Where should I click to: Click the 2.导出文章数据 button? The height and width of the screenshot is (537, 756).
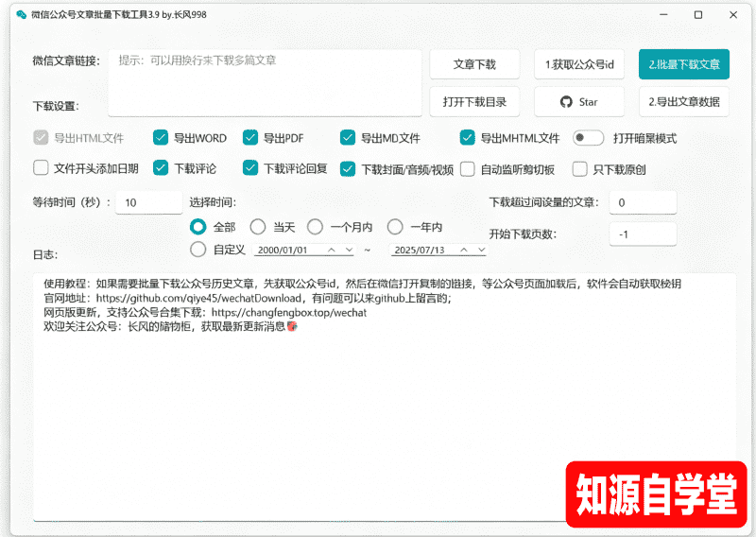point(683,102)
